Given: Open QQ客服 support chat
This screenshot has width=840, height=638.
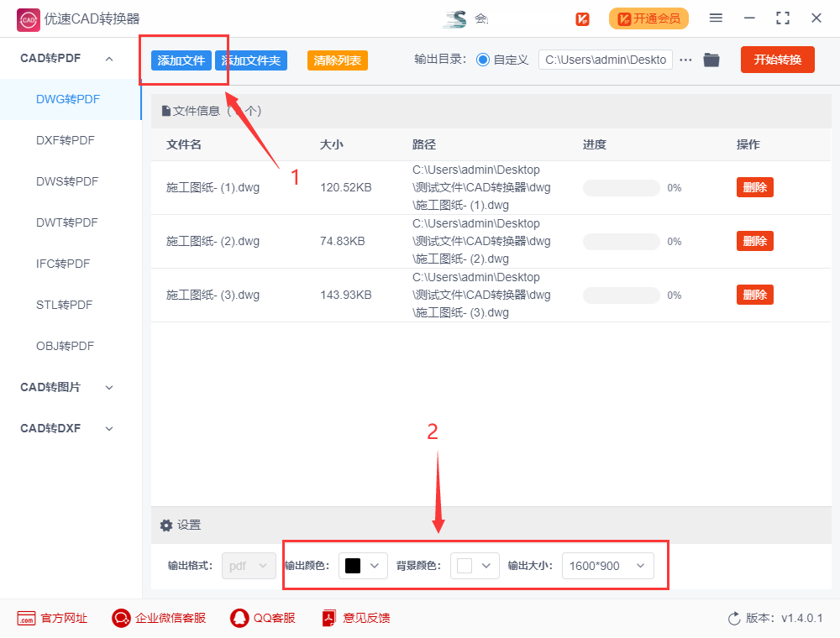Looking at the screenshot, I should point(239,618).
